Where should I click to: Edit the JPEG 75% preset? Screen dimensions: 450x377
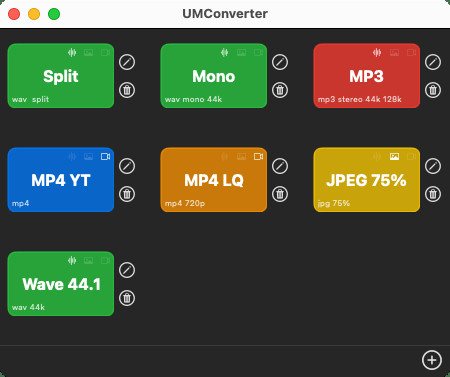(x=433, y=166)
